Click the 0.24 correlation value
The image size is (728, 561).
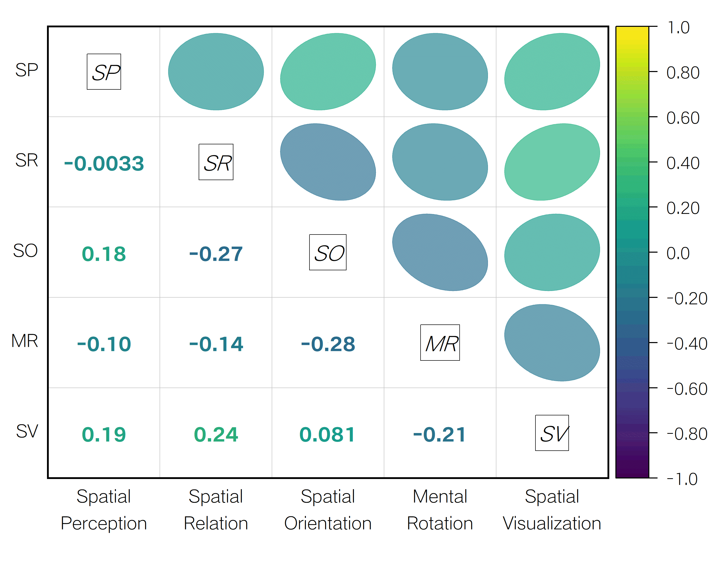(216, 435)
